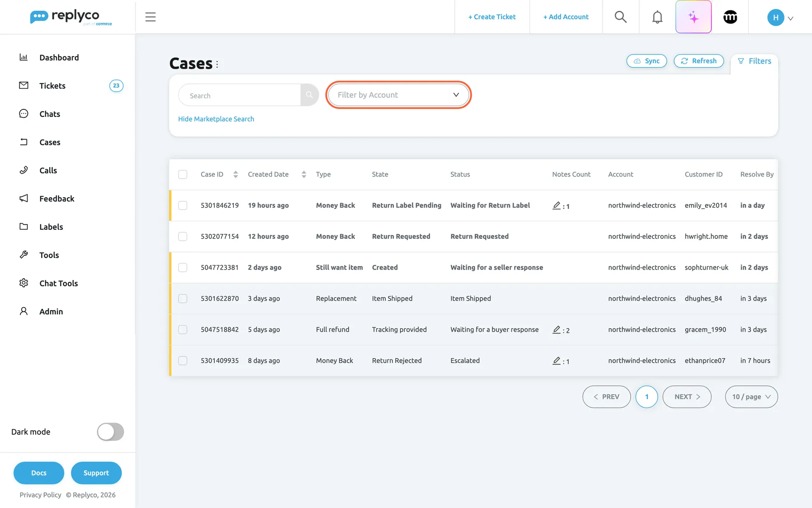
Task: Open notes pencil icon for case 5301409935
Action: (x=557, y=361)
